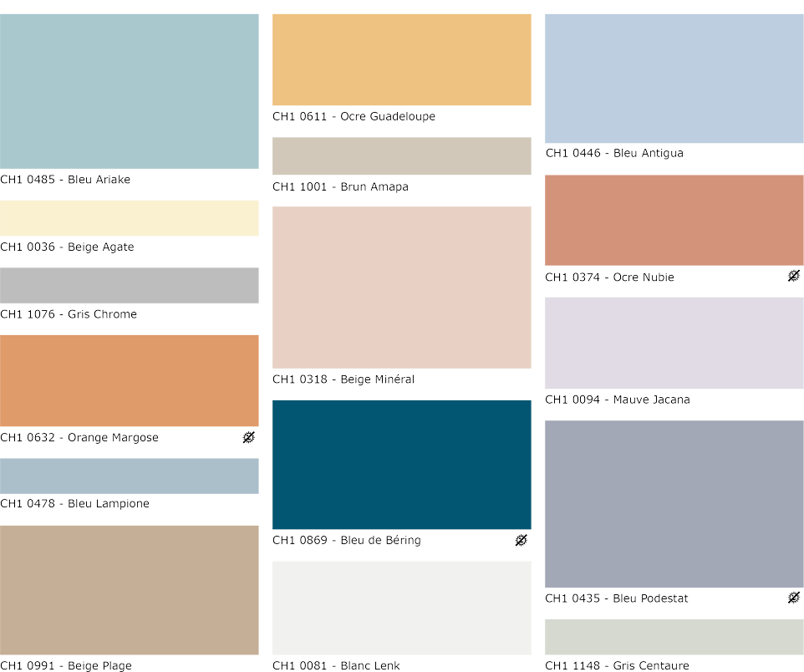Select the Gris Chrome color swatch

[x=130, y=285]
